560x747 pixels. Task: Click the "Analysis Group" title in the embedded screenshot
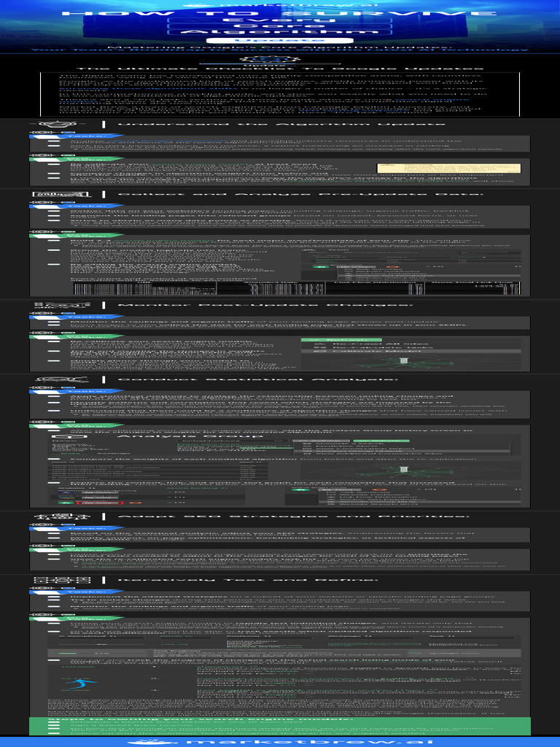pyautogui.click(x=190, y=436)
